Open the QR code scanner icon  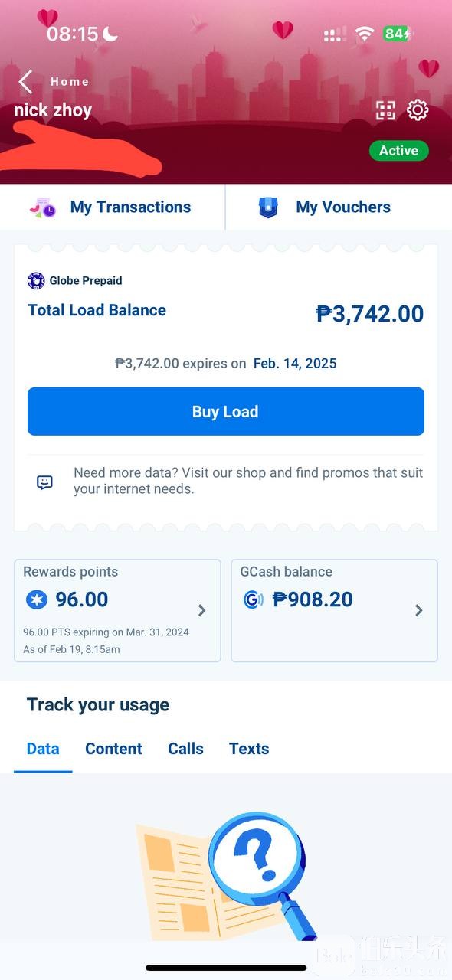pos(385,110)
